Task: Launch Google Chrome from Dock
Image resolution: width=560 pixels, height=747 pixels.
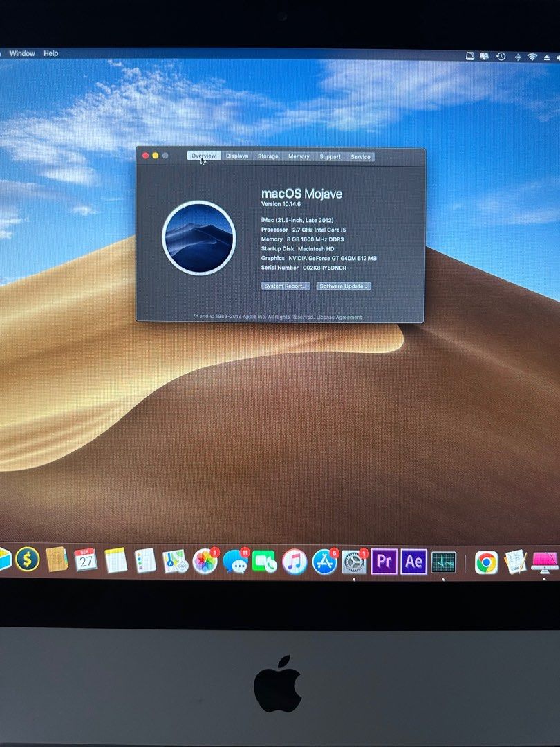Action: [486, 562]
